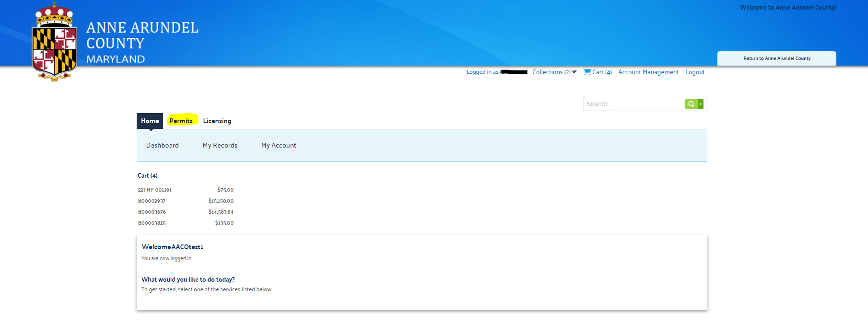Click the green magnifier search icon
Screen dimensions: 868x321
[x=691, y=104]
